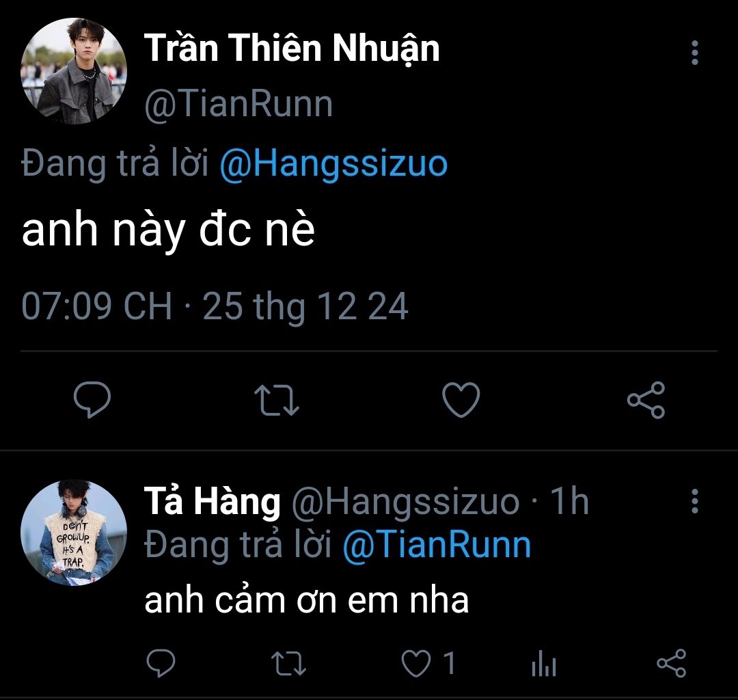The height and width of the screenshot is (700, 738).
Task: Share the main tweet by @TianRunn
Action: 646,400
